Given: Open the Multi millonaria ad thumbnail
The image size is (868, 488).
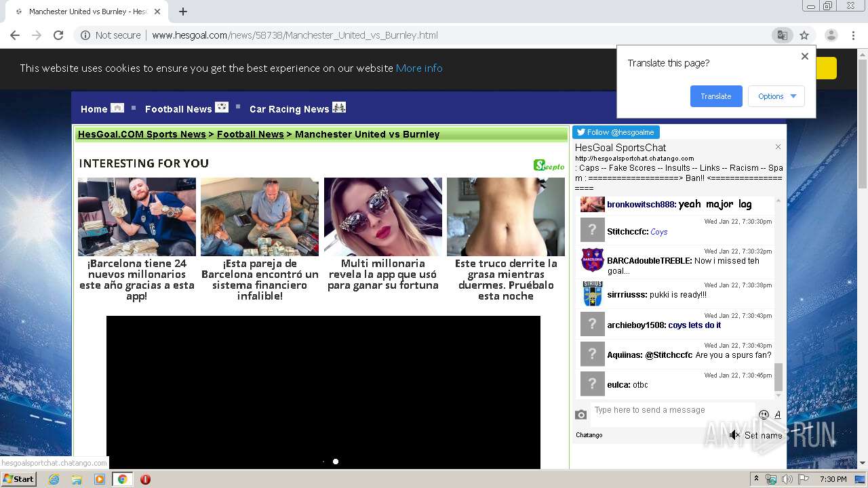Looking at the screenshot, I should click(x=383, y=217).
